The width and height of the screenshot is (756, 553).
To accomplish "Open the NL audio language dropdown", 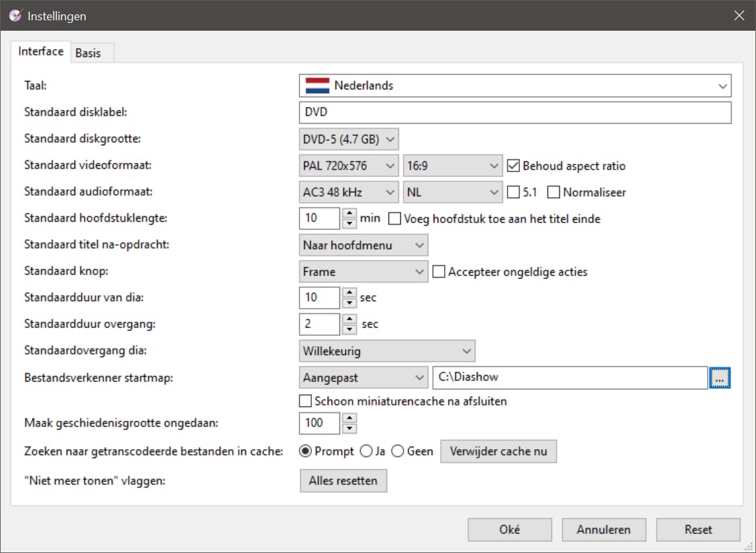I will point(453,192).
